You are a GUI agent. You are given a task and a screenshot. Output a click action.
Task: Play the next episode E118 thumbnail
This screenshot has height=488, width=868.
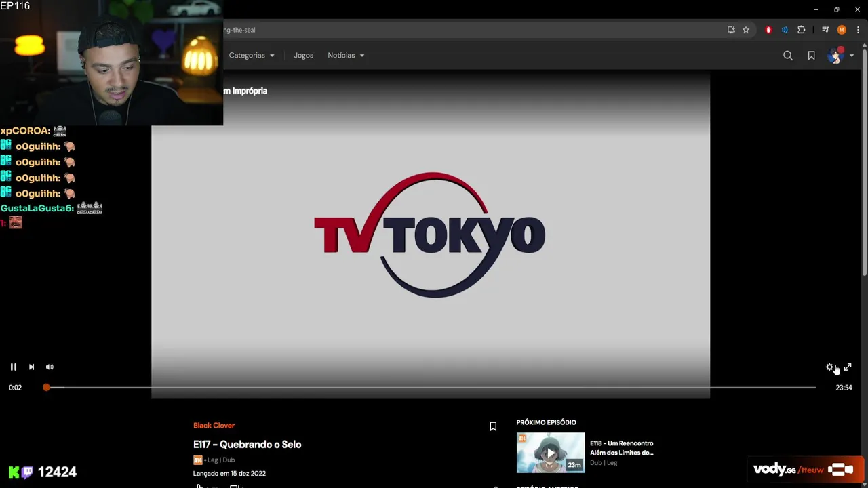pos(551,453)
